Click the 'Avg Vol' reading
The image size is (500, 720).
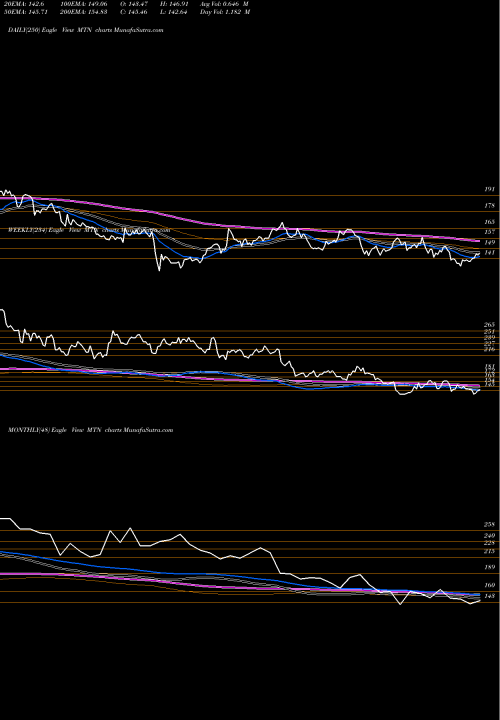(225, 4)
